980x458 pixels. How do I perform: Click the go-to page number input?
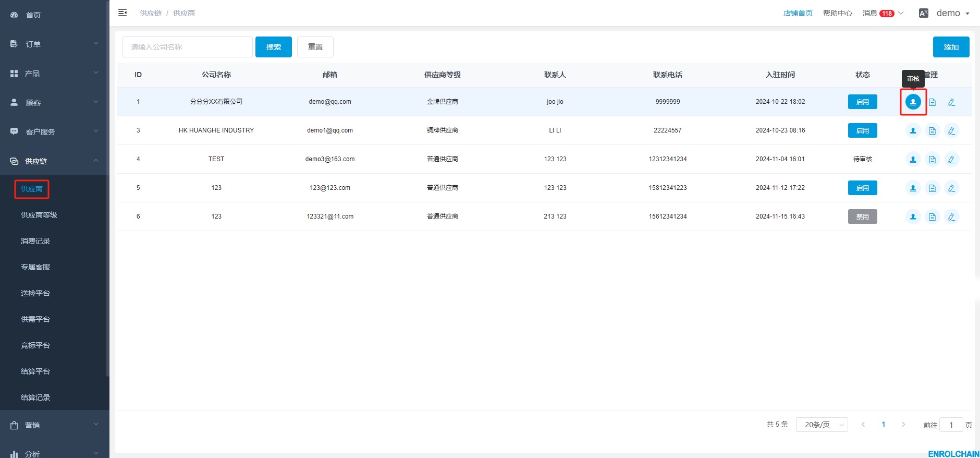click(x=951, y=425)
